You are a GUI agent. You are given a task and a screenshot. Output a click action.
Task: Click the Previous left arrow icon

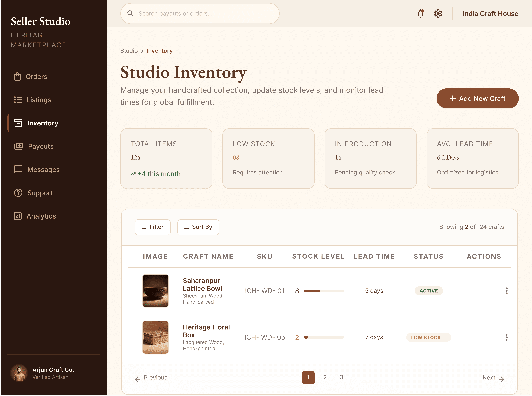(x=138, y=379)
